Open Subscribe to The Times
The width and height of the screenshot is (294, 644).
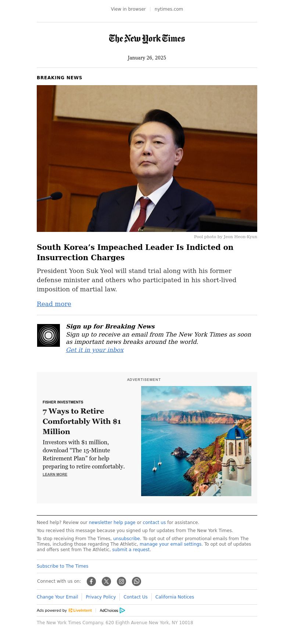coord(62,566)
